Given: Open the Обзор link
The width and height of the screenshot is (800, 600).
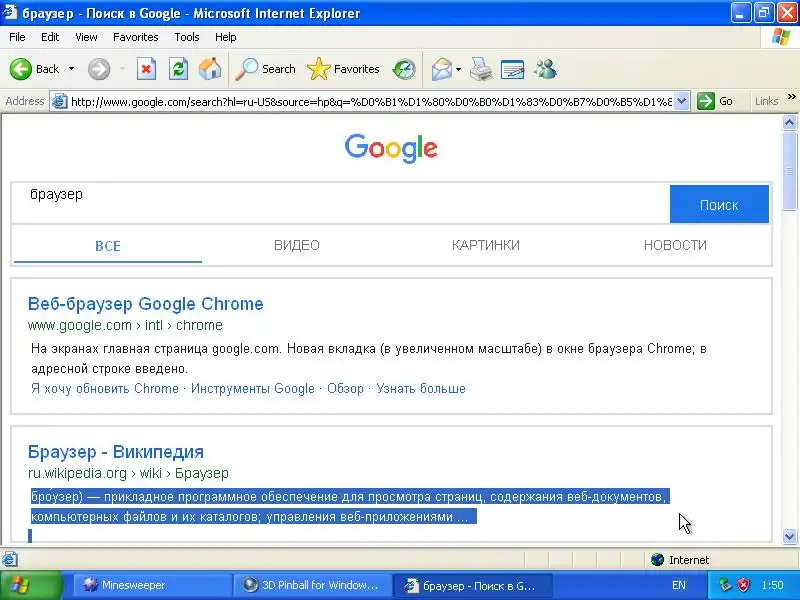Looking at the screenshot, I should pyautogui.click(x=345, y=389).
